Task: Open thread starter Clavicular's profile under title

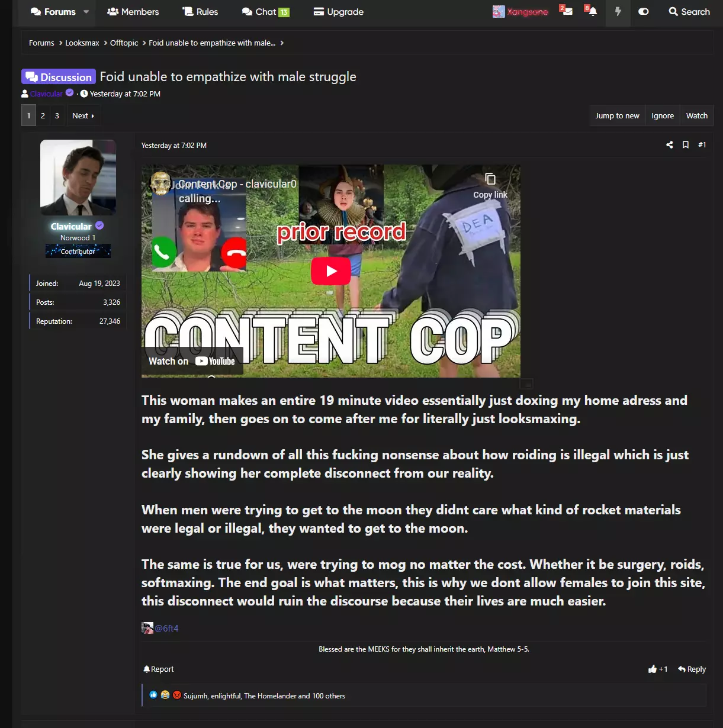Action: 46,94
